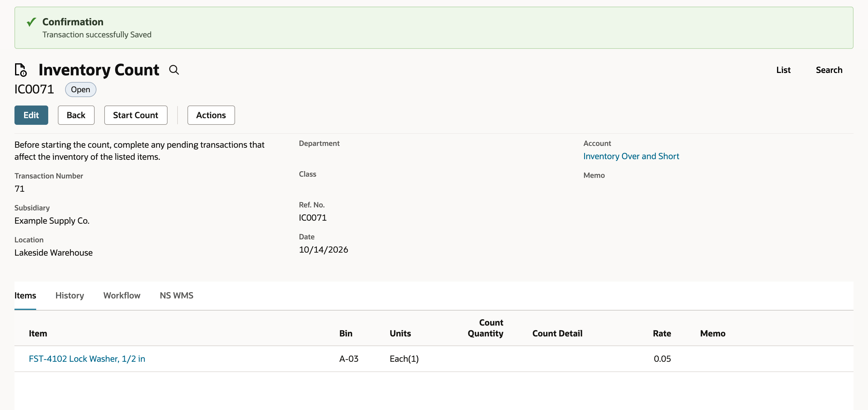Click the Rate column header
868x410 pixels.
coord(662,333)
